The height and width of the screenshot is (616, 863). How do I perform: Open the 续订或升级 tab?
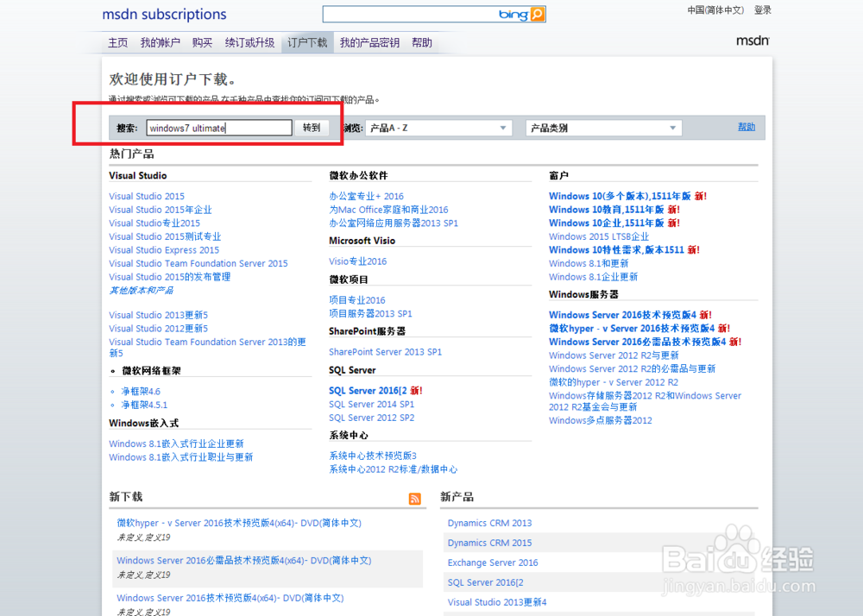click(249, 43)
